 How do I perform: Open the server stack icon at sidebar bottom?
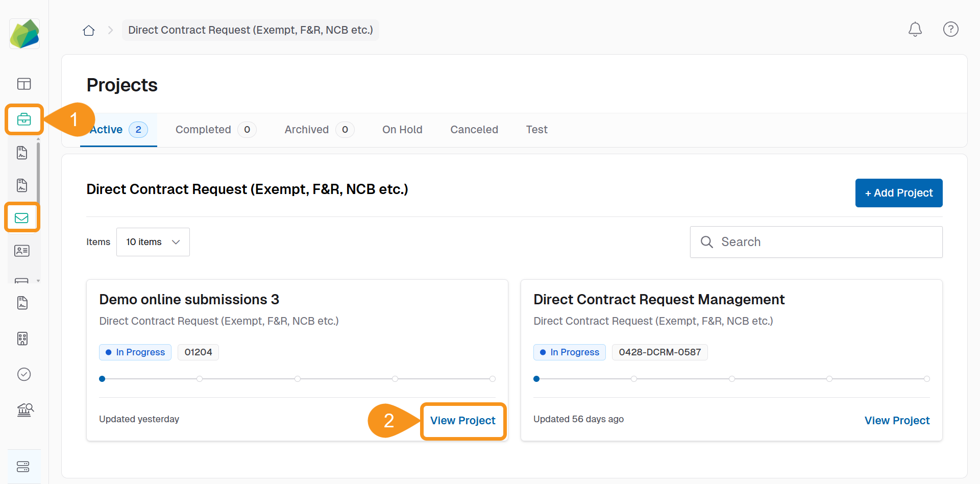[23, 467]
